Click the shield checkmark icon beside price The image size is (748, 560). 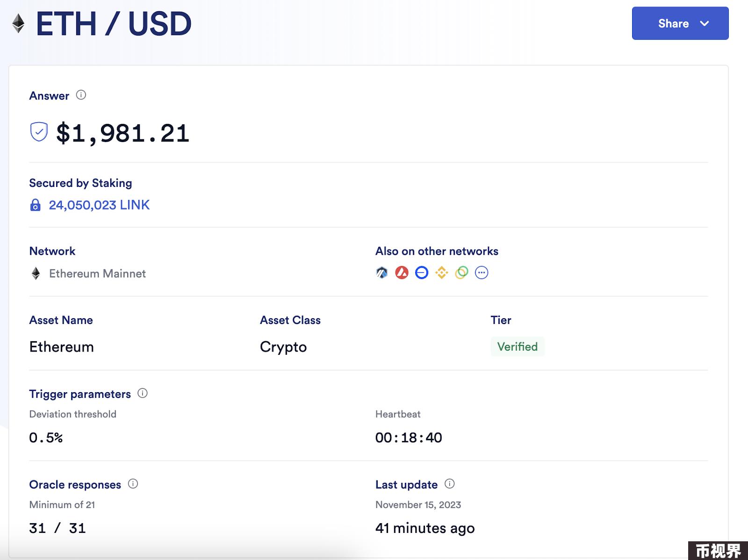(39, 132)
